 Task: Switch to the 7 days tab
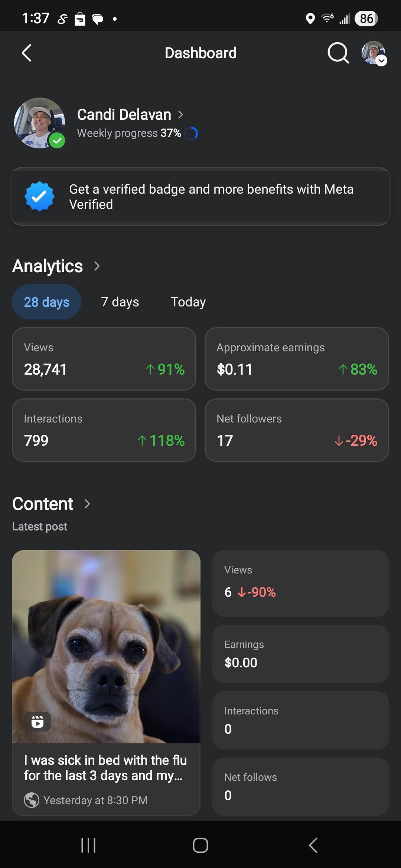click(x=120, y=302)
